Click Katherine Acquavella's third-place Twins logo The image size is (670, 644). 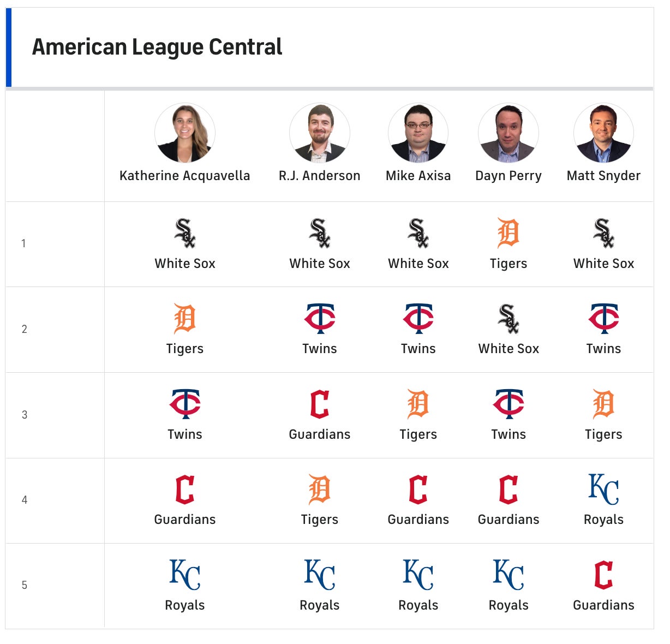pos(185,404)
